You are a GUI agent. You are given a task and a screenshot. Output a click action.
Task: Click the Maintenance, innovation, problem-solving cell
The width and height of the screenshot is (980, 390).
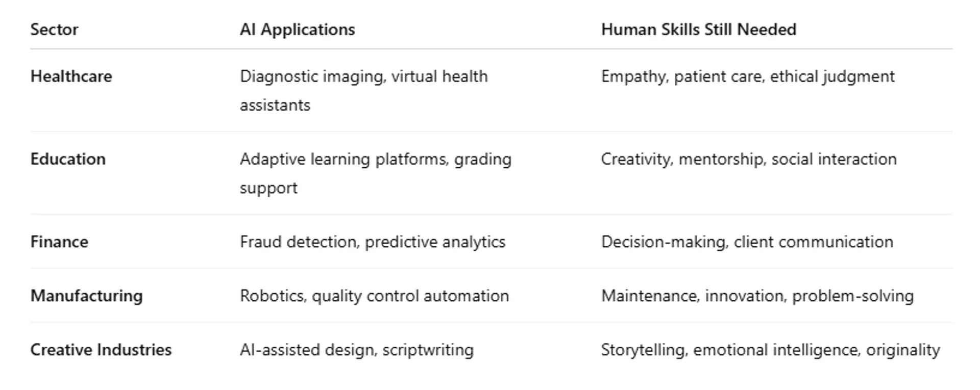[757, 296]
